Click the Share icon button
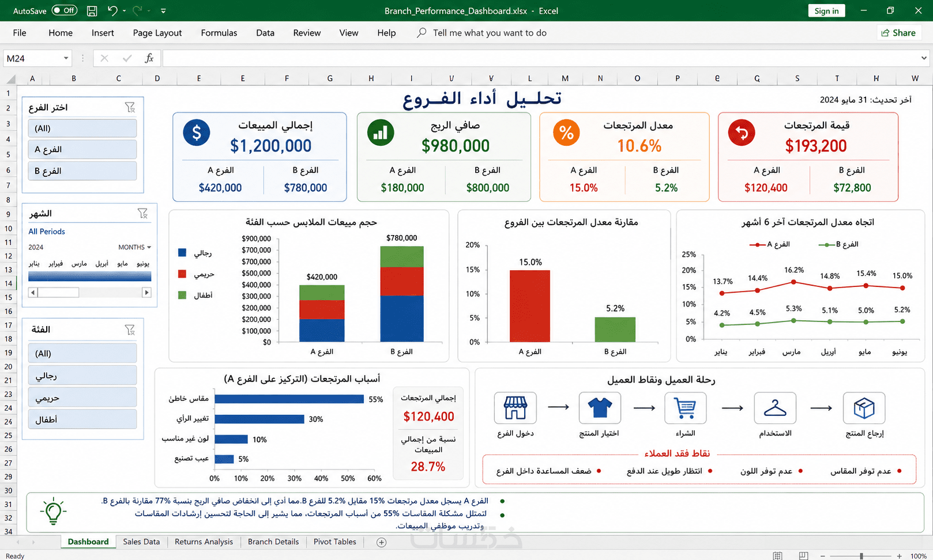The width and height of the screenshot is (933, 560). (x=898, y=33)
